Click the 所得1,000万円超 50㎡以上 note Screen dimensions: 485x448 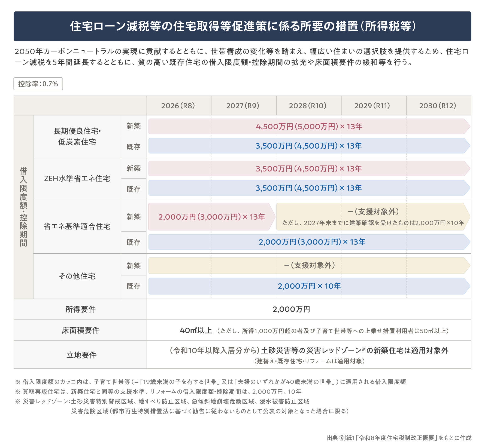(333, 331)
